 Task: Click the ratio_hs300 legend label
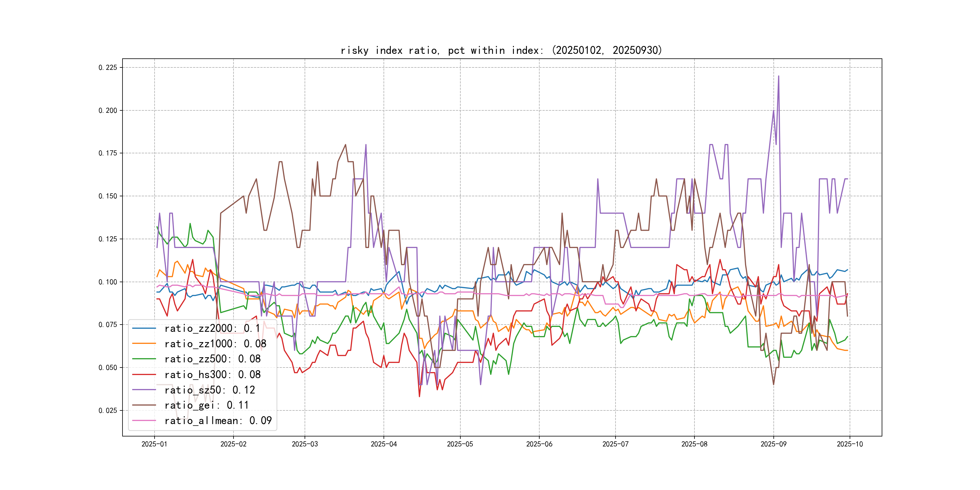[212, 375]
